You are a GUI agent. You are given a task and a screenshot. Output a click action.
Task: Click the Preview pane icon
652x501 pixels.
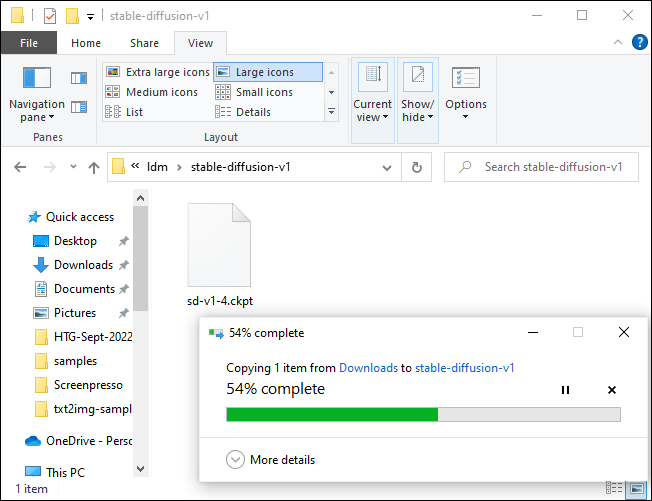coord(79,78)
